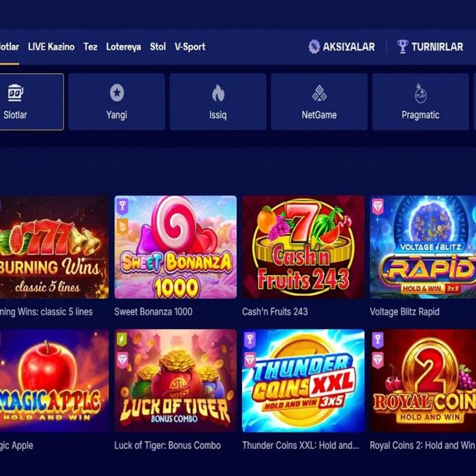Click trophy badge on Sweet Bonanza 1000
Image resolution: width=476 pixels, height=476 pixels.
pyautogui.click(x=123, y=206)
